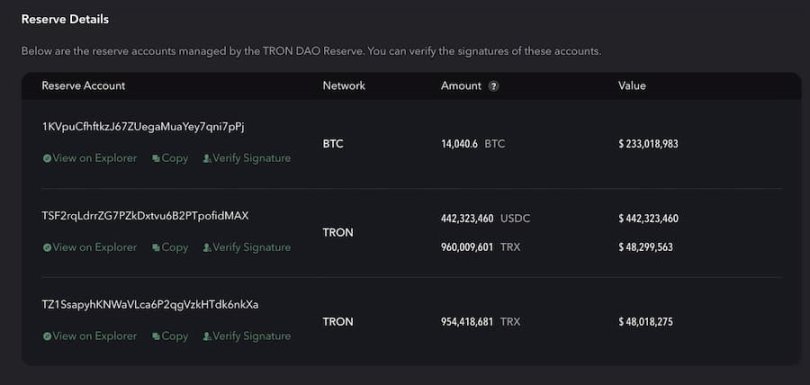View the TSF2rq TRON account on Explorer
Screen dimensions: 810x385
(90, 248)
